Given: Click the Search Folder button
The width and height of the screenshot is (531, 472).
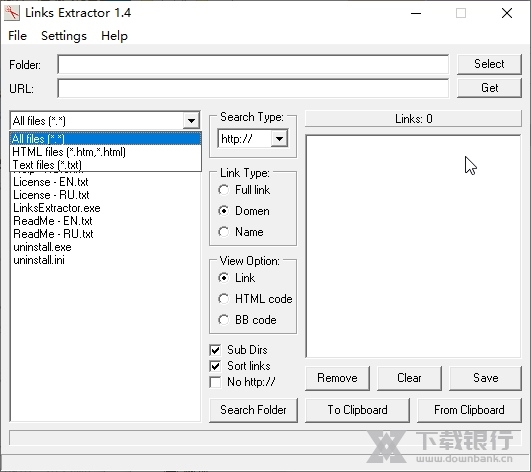Looking at the screenshot, I should [253, 410].
